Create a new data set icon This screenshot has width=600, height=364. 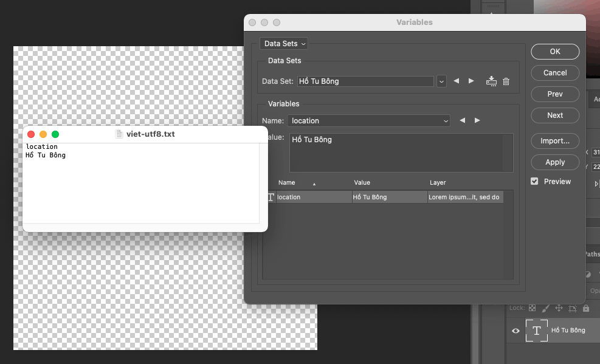coord(491,81)
